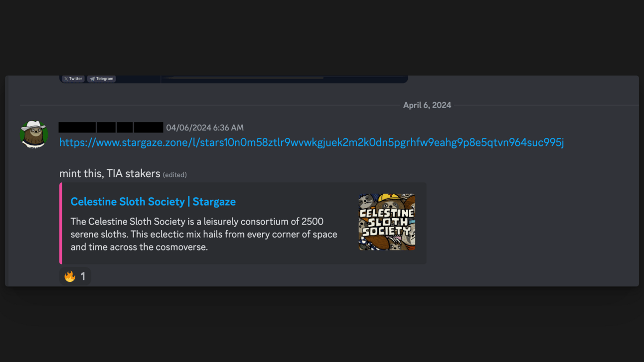Click the message timestamp 04/06/2024 6:36 AM
This screenshot has height=362, width=644.
pos(205,128)
